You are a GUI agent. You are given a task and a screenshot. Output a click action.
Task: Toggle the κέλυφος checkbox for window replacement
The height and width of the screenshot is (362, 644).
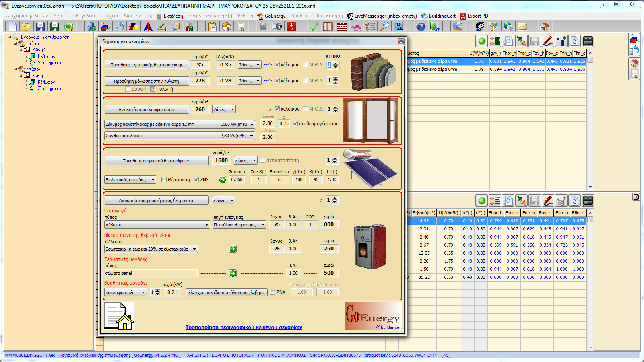click(x=277, y=109)
